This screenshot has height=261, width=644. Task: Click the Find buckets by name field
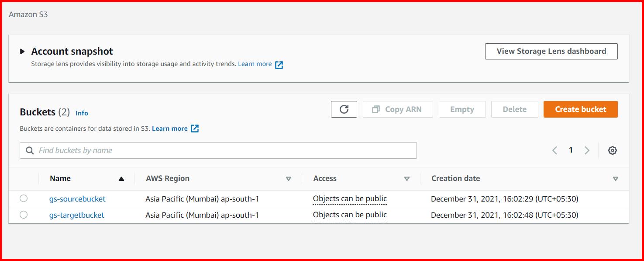pyautogui.click(x=175, y=150)
